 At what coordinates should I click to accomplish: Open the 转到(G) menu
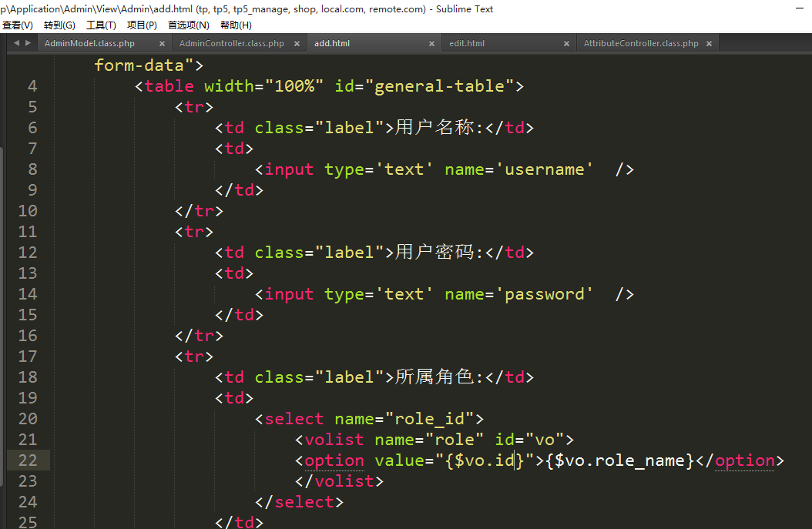point(59,25)
